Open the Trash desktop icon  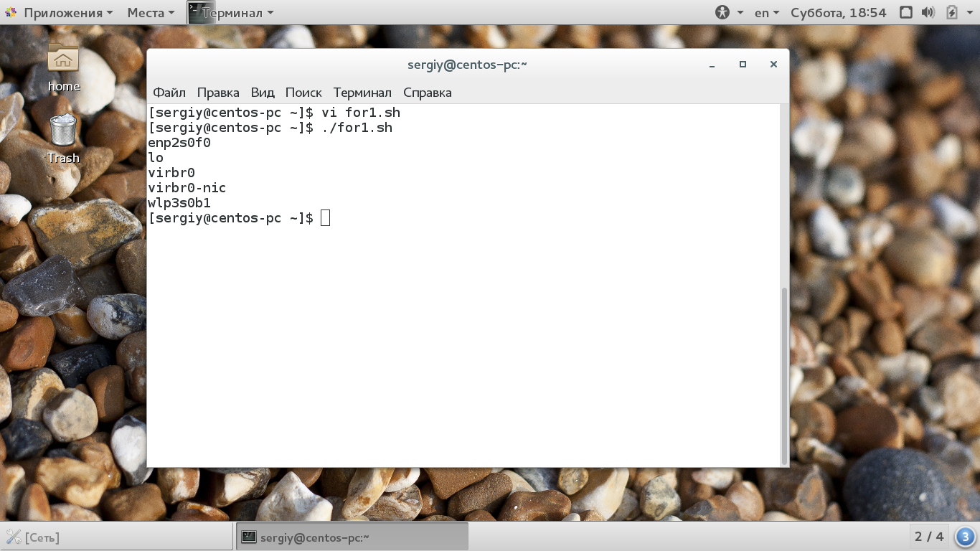coord(63,130)
